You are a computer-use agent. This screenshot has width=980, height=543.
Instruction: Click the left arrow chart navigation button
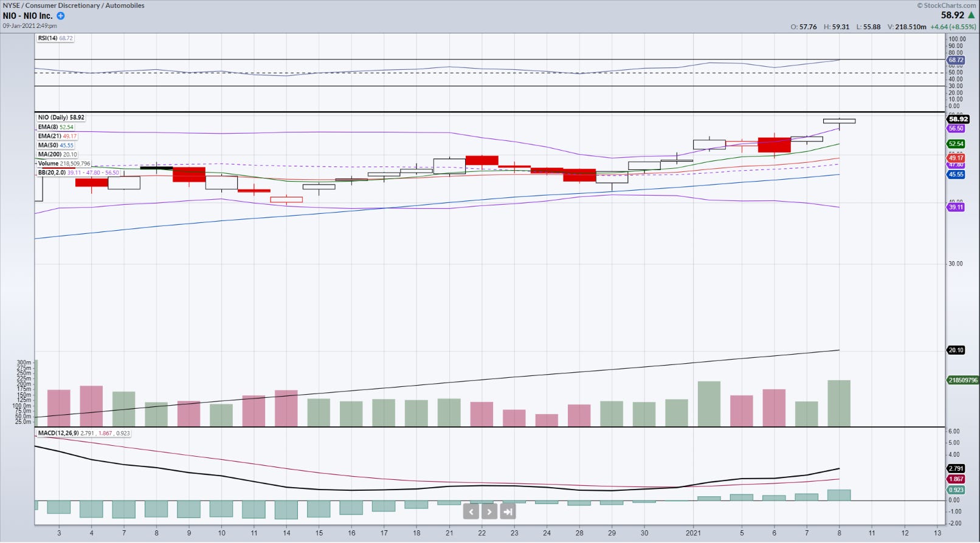click(471, 512)
